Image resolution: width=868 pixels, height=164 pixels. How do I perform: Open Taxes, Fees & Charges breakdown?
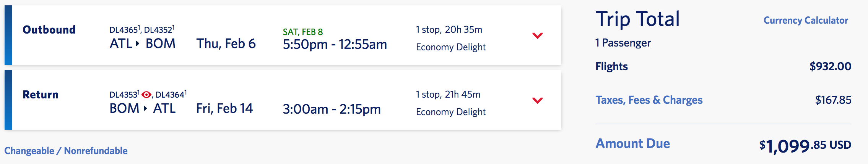pos(649,100)
